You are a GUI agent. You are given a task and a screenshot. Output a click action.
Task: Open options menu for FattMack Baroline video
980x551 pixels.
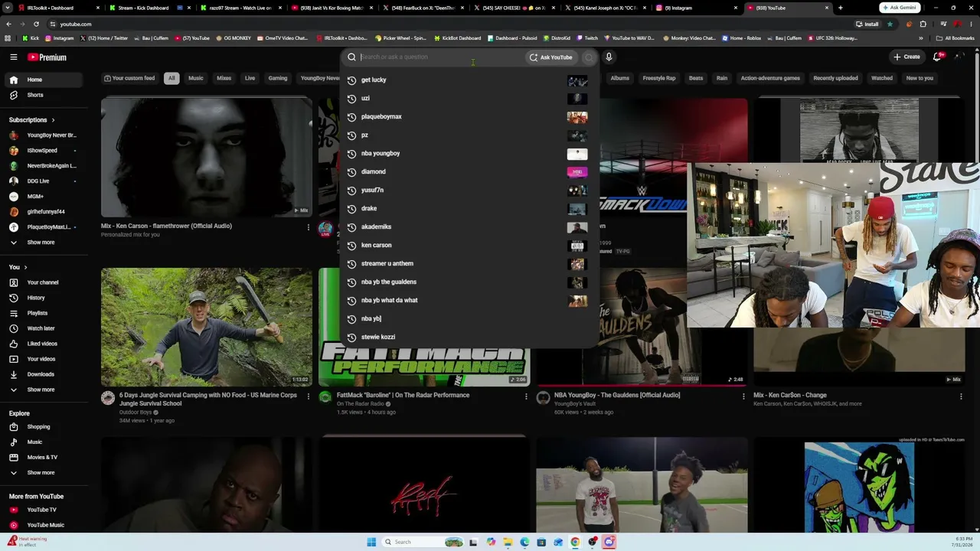click(526, 396)
